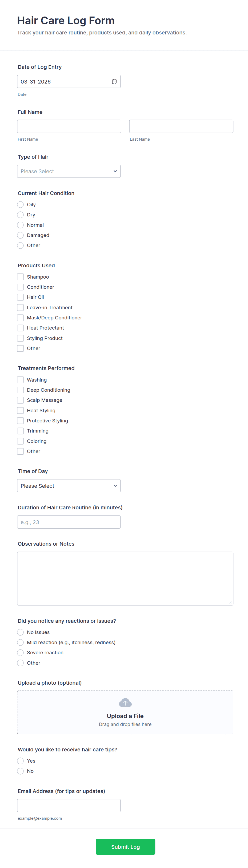Image resolution: width=248 pixels, height=868 pixels.
Task: Select Yes for receiving hair care tips
Action: (x=21, y=761)
